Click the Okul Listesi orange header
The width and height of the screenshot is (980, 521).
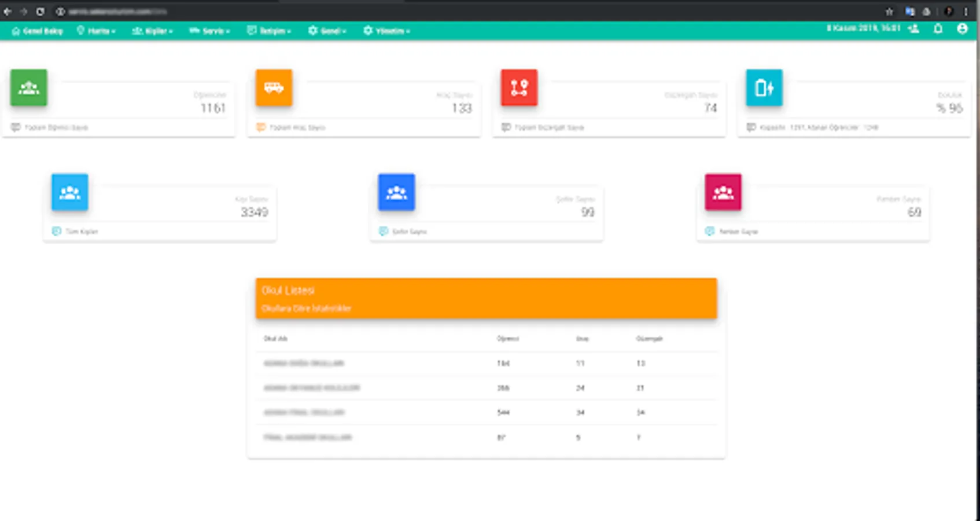point(487,298)
